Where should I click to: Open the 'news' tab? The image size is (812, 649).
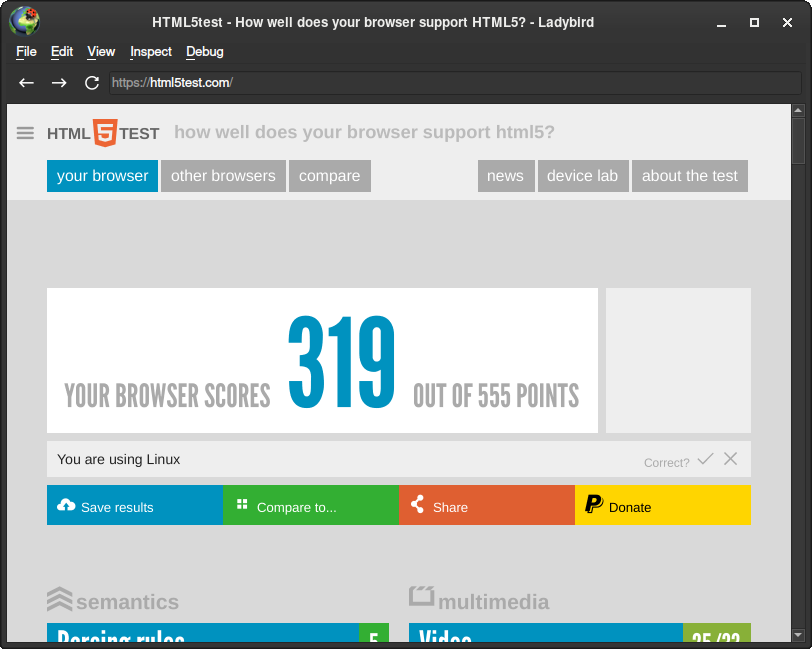tap(506, 176)
